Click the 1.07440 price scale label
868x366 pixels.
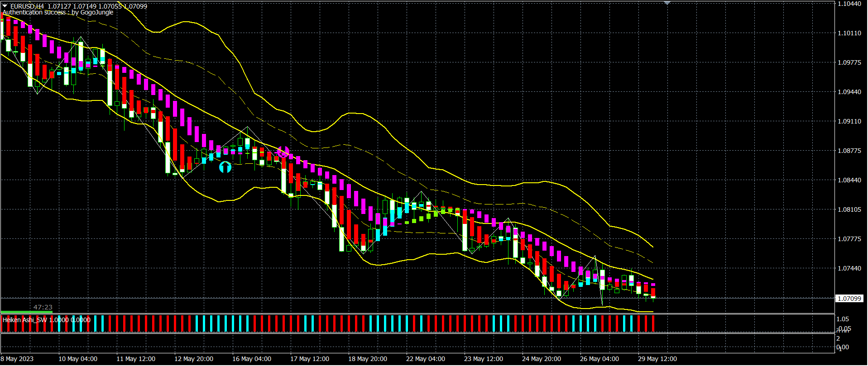click(x=849, y=268)
